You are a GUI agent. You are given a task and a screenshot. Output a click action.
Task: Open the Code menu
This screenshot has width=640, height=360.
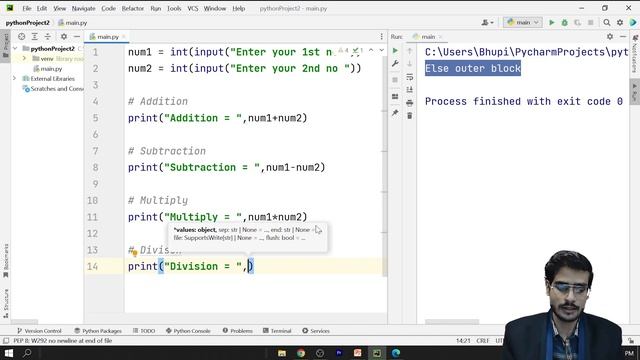pyautogui.click(x=108, y=8)
